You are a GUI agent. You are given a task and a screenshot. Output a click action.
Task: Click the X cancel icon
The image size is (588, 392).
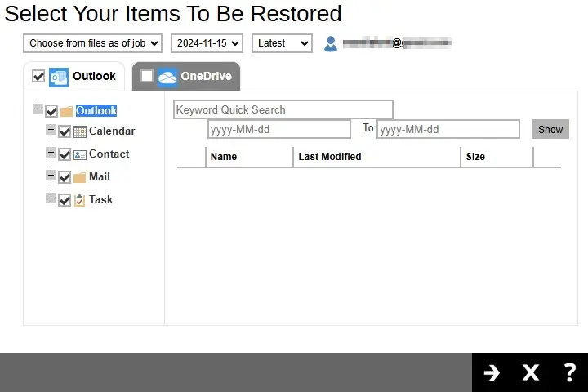[531, 373]
